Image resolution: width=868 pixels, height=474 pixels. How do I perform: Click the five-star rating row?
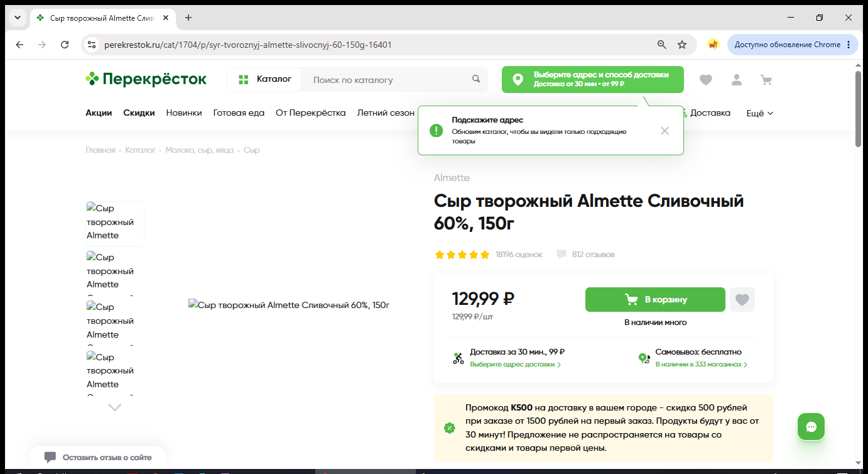(x=462, y=255)
